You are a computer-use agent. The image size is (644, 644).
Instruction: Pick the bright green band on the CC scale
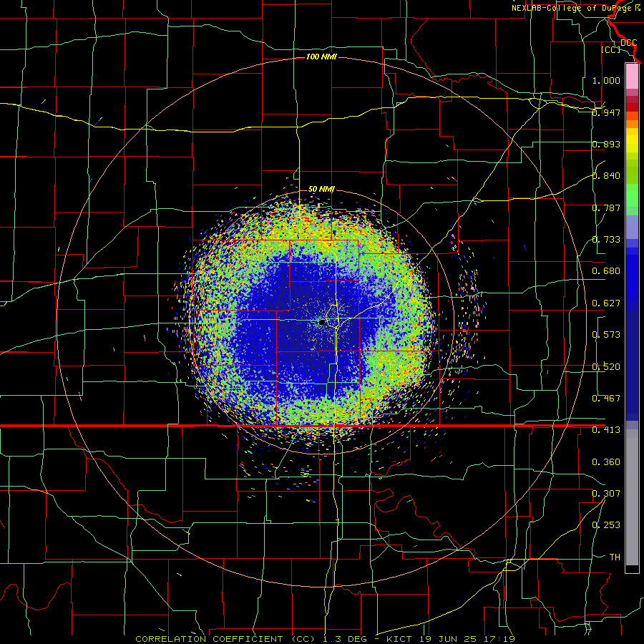632,195
